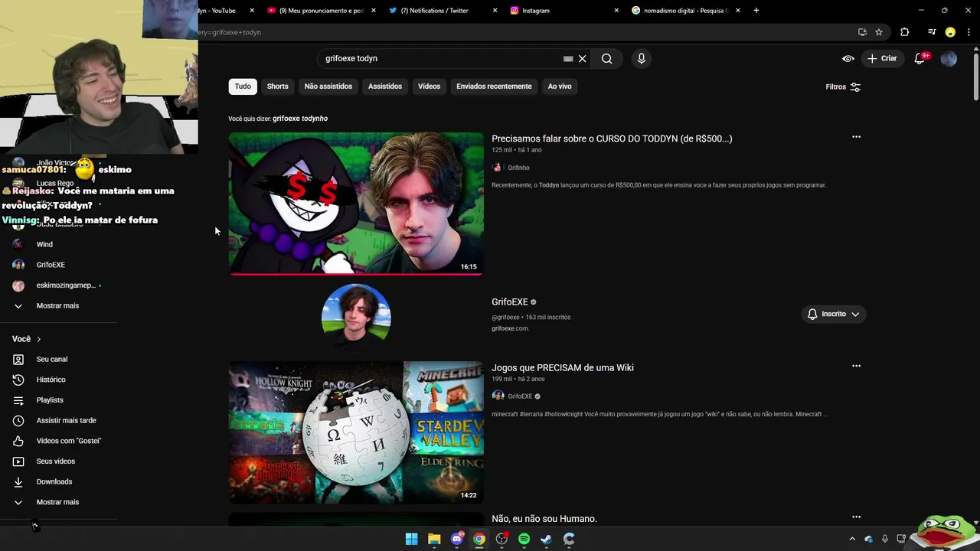The width and height of the screenshot is (980, 551).
Task: Open Spotify from the taskbar
Action: 524,539
